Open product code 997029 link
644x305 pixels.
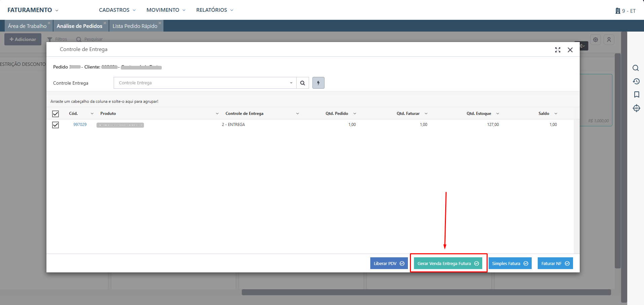point(80,125)
